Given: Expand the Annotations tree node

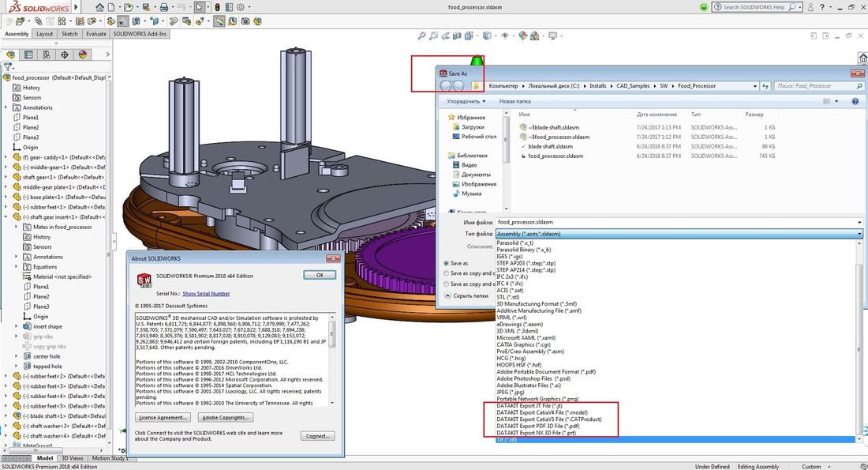Looking at the screenshot, I should click(7, 107).
